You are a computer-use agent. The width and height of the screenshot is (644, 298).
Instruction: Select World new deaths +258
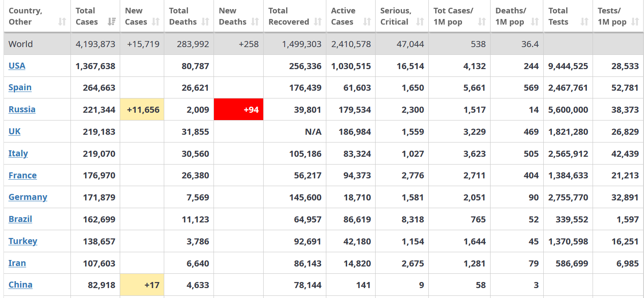pos(249,44)
